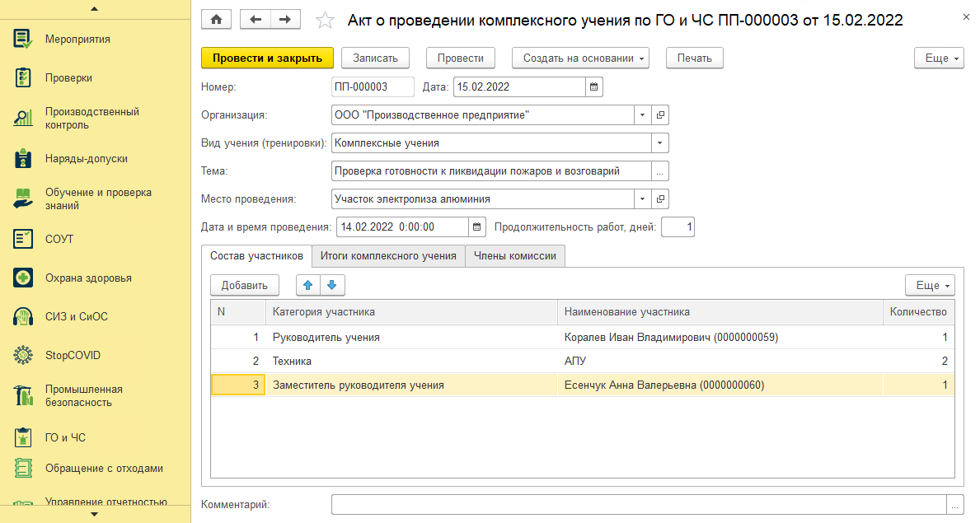Open Обучение и проверка знаний icon
Image resolution: width=980 pixels, height=523 pixels.
pos(22,198)
